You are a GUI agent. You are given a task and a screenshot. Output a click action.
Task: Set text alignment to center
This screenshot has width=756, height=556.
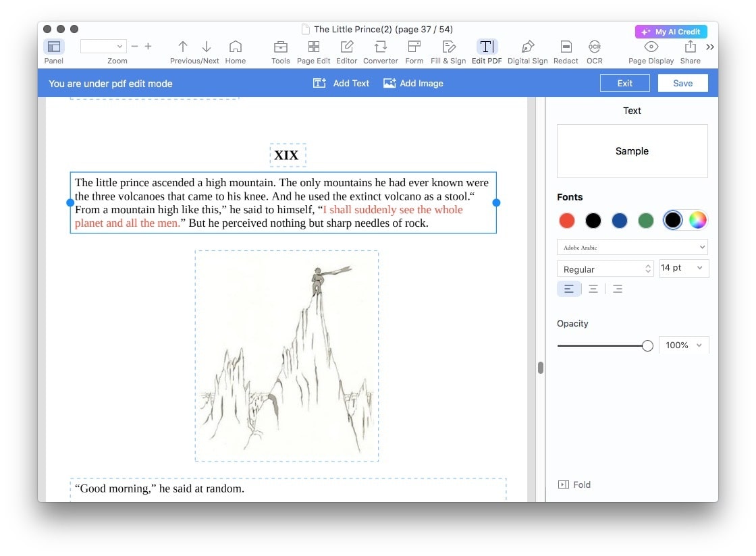[593, 289]
